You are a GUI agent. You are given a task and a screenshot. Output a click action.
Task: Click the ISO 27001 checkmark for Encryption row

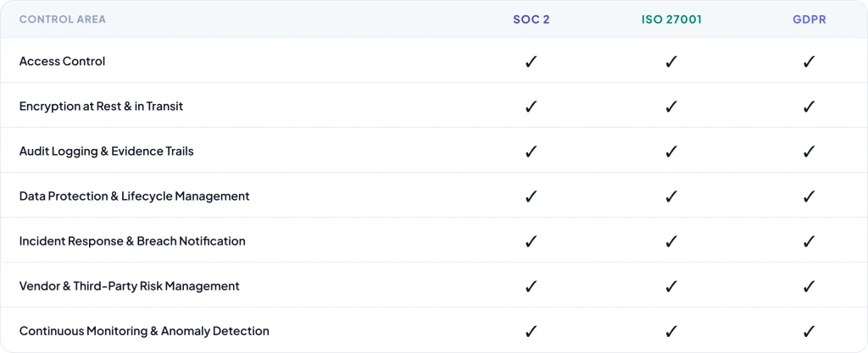670,106
